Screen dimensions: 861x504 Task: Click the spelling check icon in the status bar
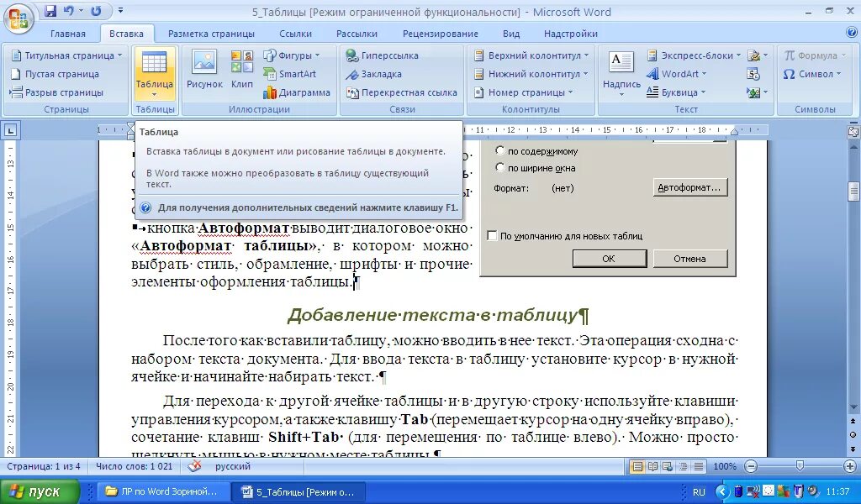(194, 466)
